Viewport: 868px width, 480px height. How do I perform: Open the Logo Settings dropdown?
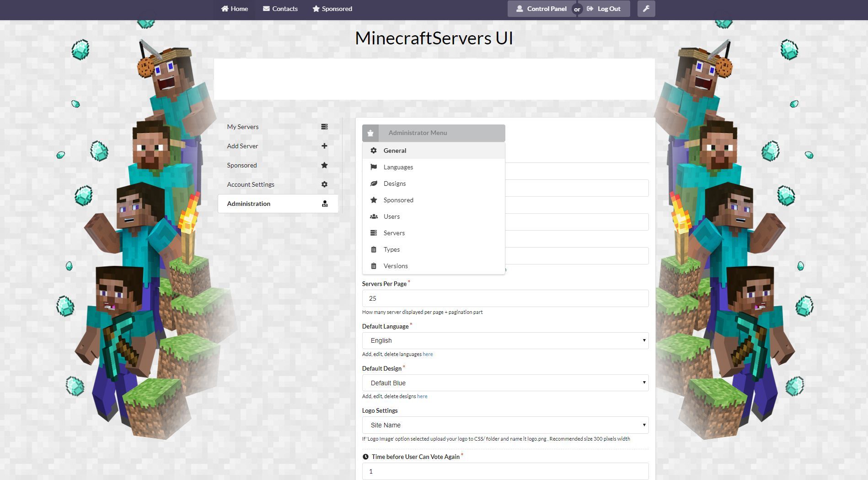(x=505, y=425)
